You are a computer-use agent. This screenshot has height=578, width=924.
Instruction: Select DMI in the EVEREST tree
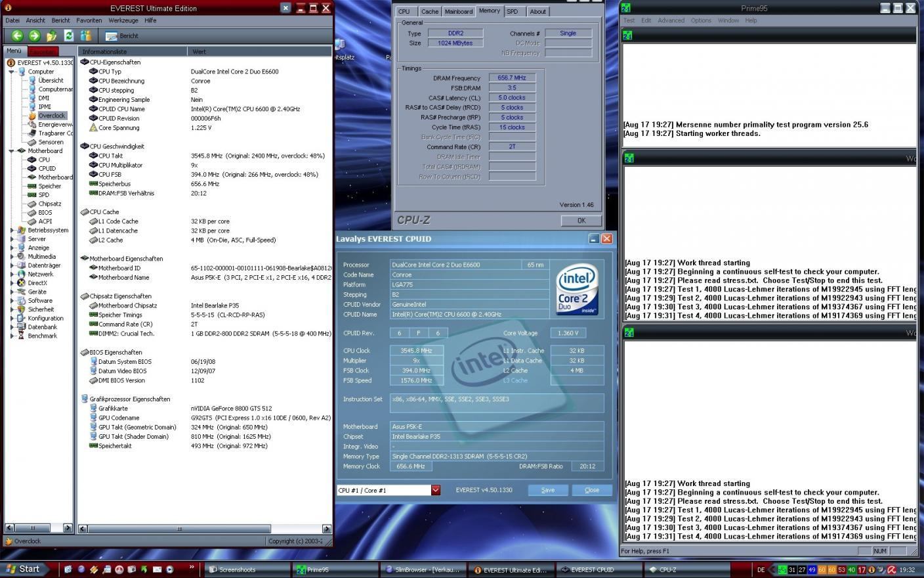click(44, 98)
